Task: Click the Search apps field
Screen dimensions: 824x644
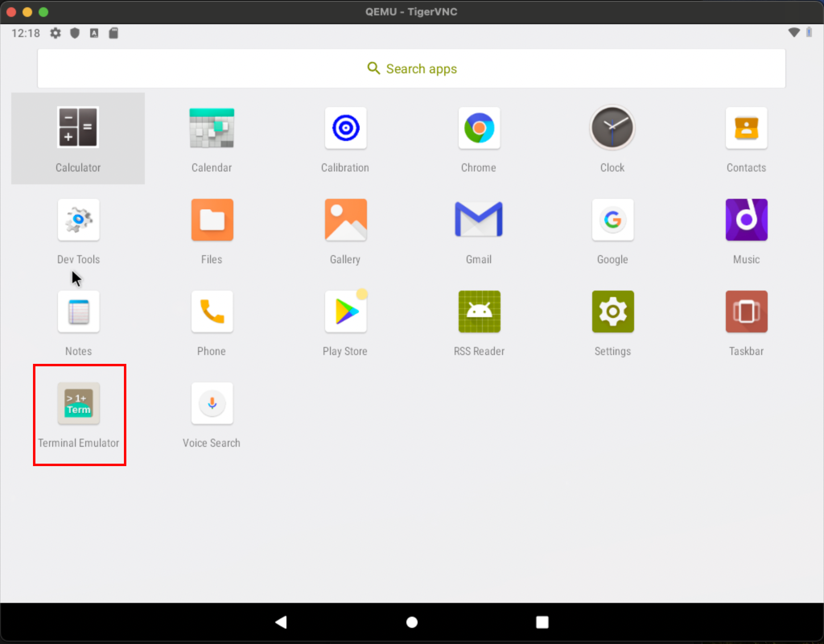Action: point(411,68)
